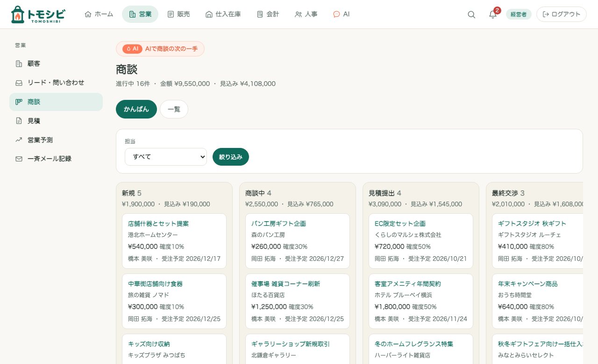Open notifications bell icon
This screenshot has height=364, width=598.
click(493, 14)
